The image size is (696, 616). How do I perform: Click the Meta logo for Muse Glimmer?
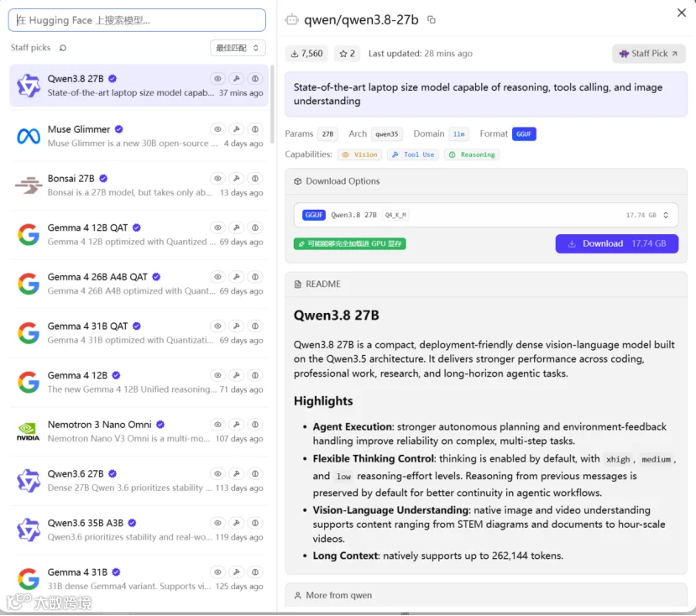coord(29,136)
